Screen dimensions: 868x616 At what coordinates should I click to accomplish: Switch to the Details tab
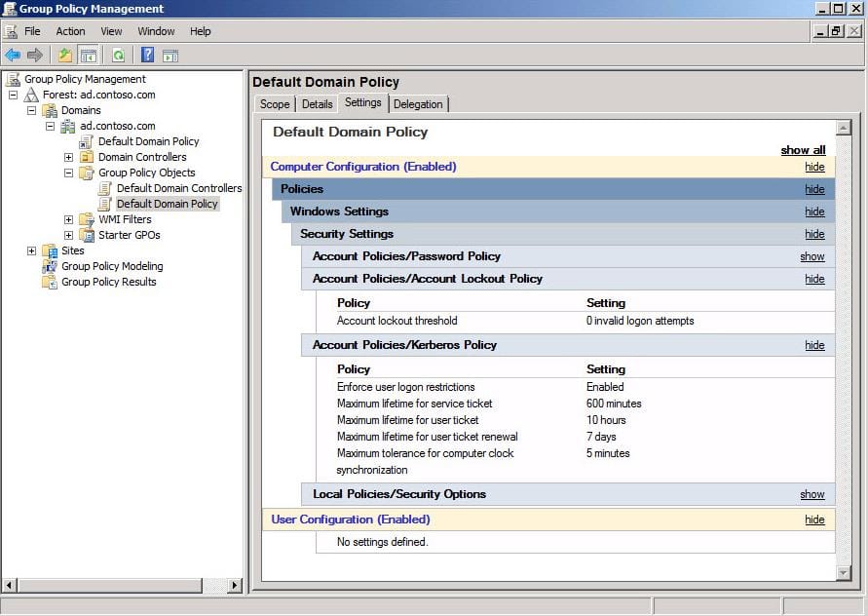pyautogui.click(x=318, y=104)
